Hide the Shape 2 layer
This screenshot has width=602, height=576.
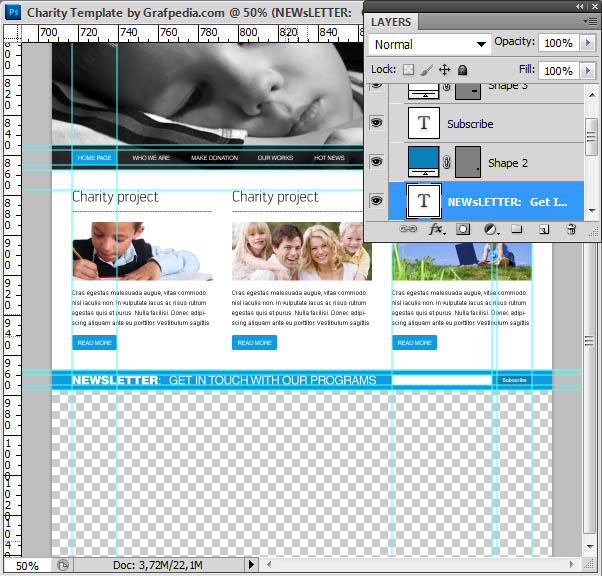376,162
